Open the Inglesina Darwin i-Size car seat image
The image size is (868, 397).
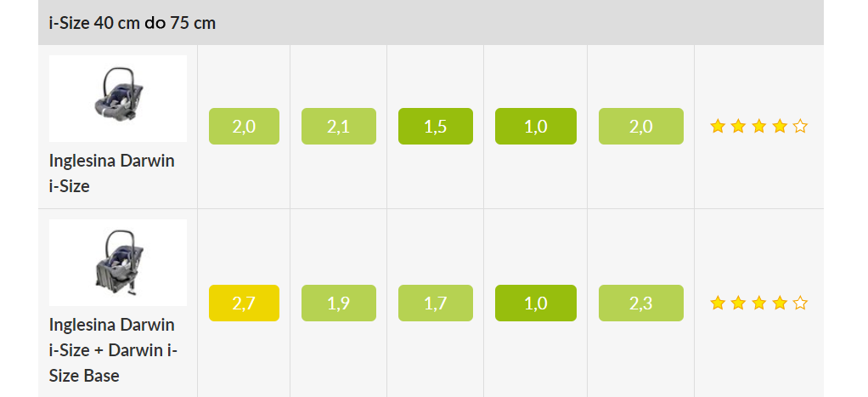tap(118, 99)
